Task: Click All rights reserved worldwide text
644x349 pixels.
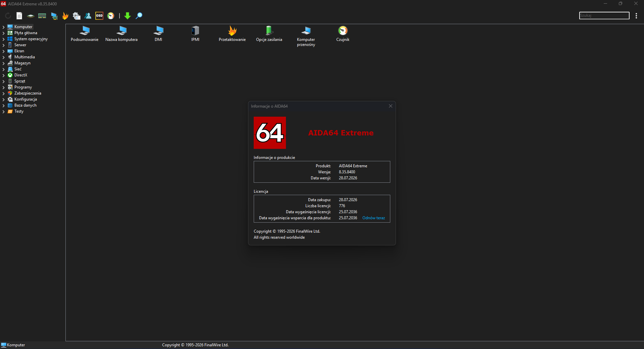Action: (279, 237)
